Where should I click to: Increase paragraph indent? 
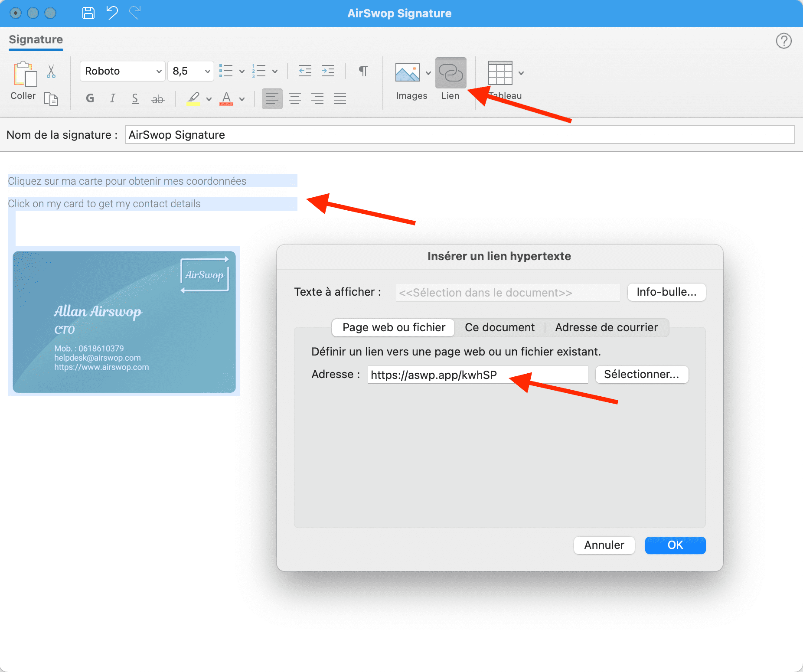328,71
